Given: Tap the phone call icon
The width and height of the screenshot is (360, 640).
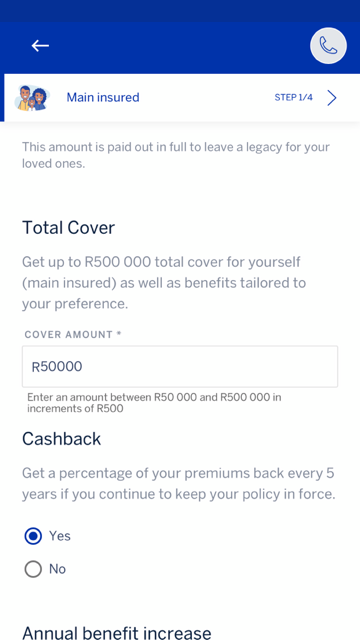Looking at the screenshot, I should pos(329,46).
